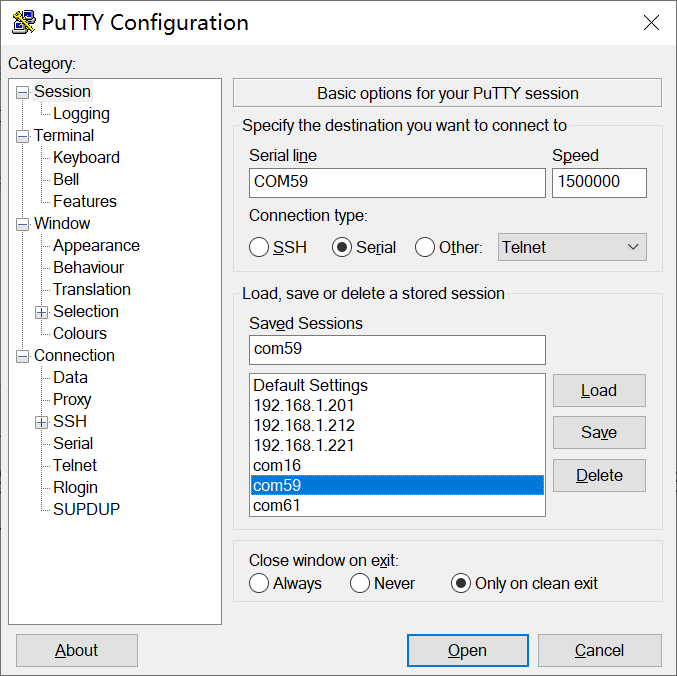Expand the Selection tree node
The image size is (677, 676).
[41, 313]
